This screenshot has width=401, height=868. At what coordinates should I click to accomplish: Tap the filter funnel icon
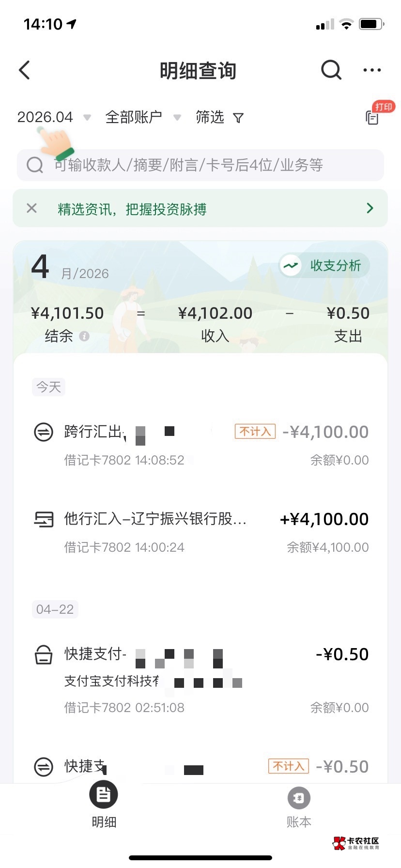[238, 118]
